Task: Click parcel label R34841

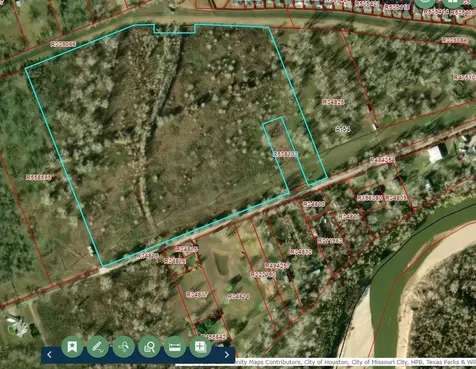Action: pos(349,217)
